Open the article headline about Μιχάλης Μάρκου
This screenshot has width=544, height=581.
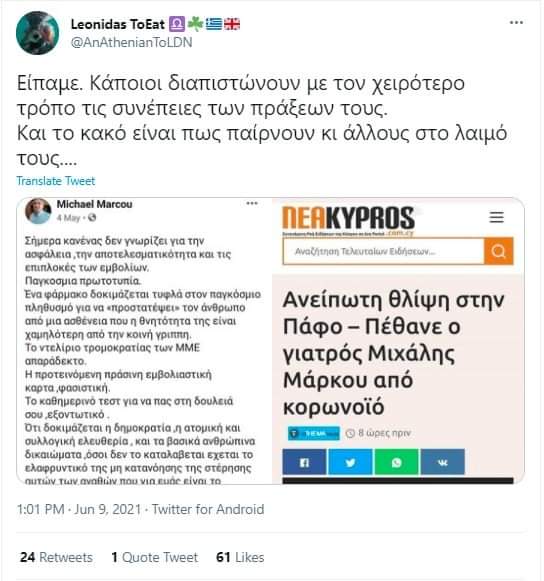click(393, 353)
